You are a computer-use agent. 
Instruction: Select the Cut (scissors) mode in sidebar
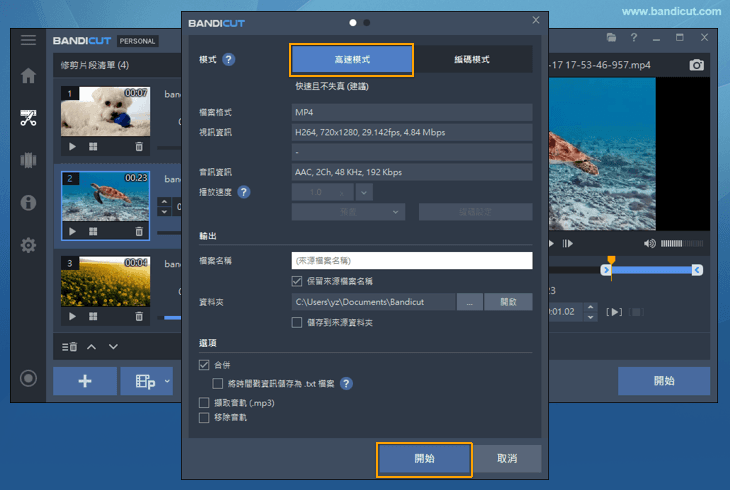click(x=28, y=118)
